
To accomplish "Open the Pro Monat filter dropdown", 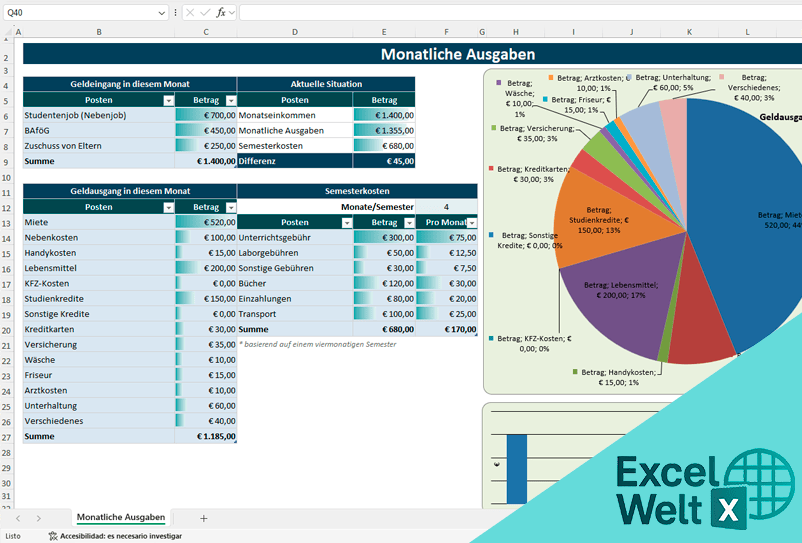I will [472, 223].
